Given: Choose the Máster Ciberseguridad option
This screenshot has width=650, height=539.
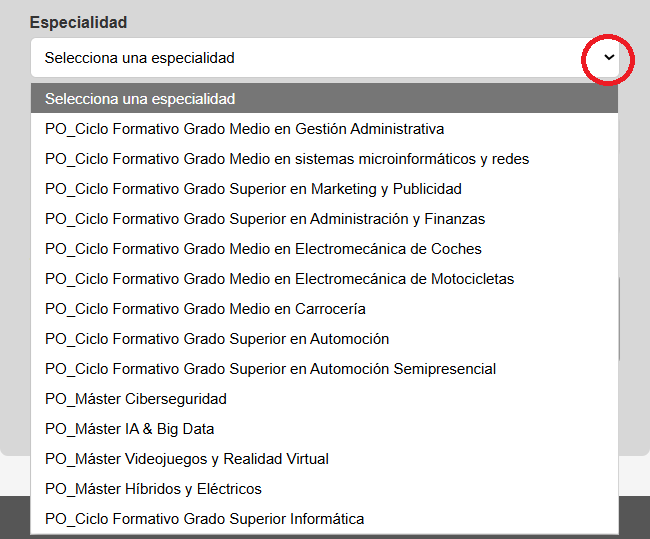Looking at the screenshot, I should (x=136, y=399).
